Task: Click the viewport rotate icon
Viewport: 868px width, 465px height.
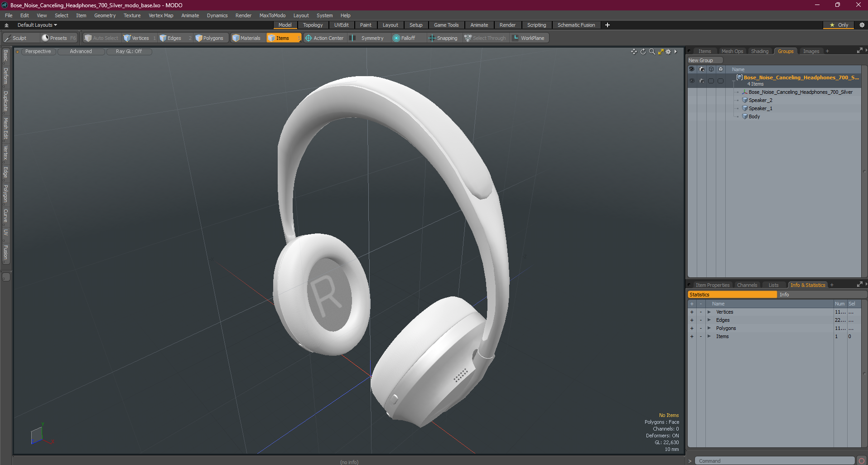Action: 643,52
